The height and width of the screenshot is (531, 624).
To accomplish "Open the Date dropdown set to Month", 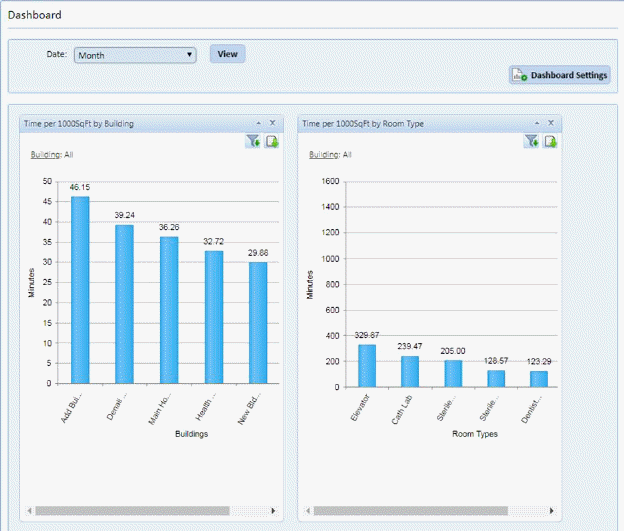I will coord(135,55).
